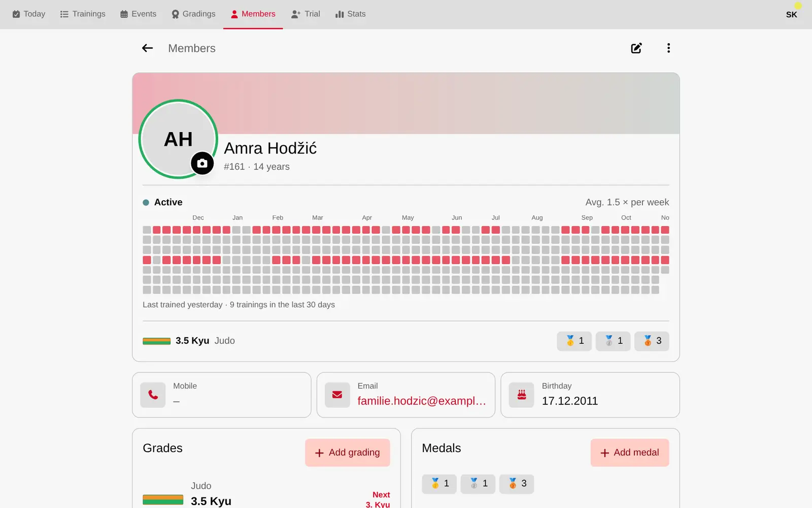Click the AH profile avatar
Viewport: 812px width, 508px height.
178,139
